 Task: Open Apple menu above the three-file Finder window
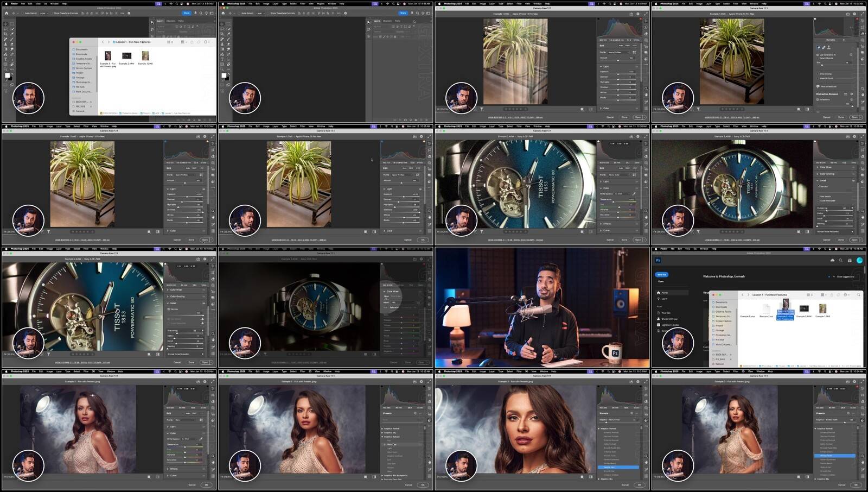tap(6, 4)
